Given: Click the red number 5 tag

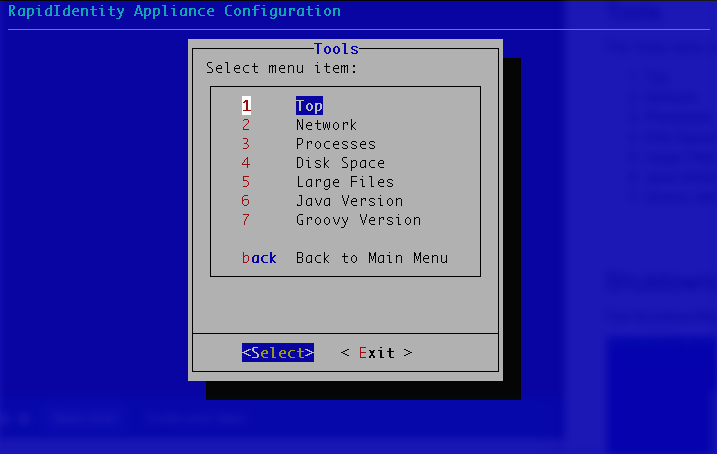Looking at the screenshot, I should (x=246, y=182).
